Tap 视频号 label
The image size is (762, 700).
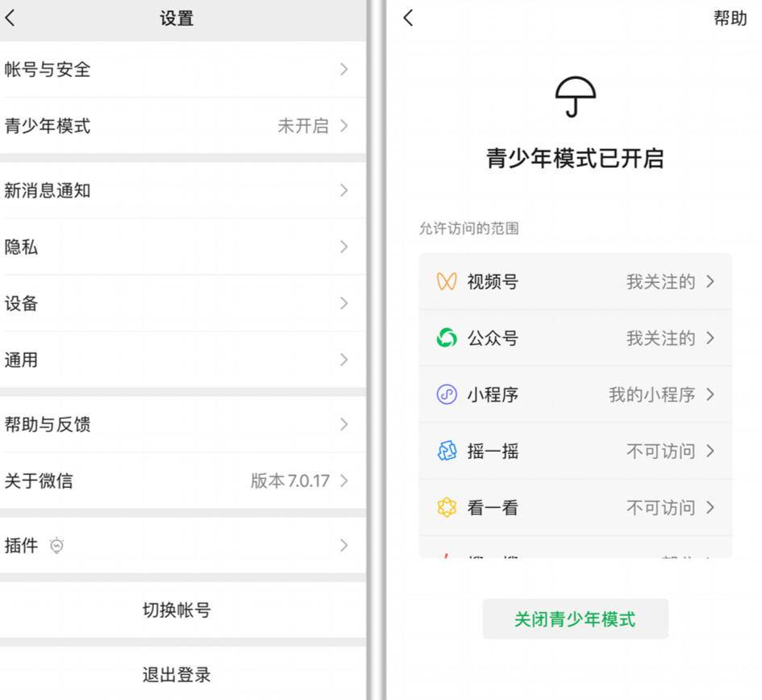pos(493,281)
